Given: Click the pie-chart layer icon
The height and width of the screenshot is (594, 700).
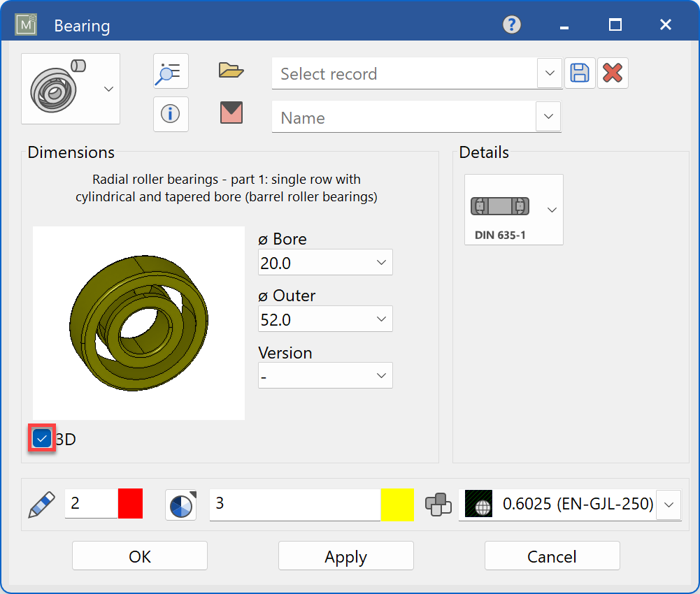Looking at the screenshot, I should pos(180,504).
